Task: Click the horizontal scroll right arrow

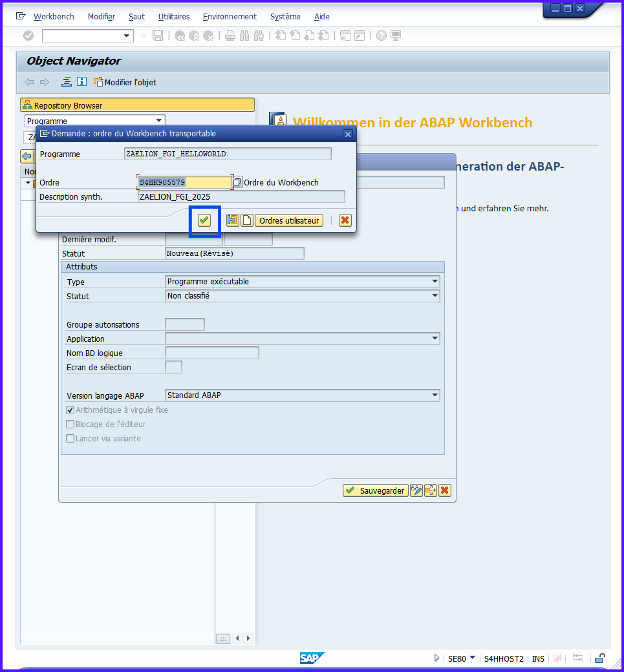Action: [248, 638]
